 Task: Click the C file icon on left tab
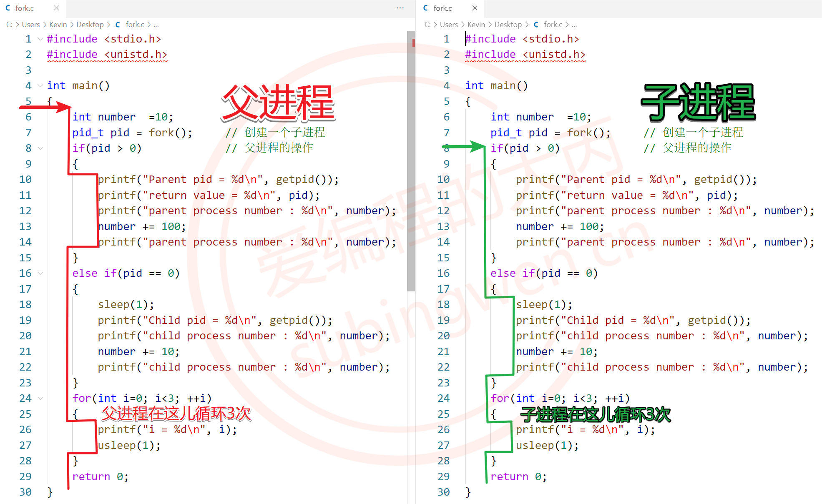(8, 8)
